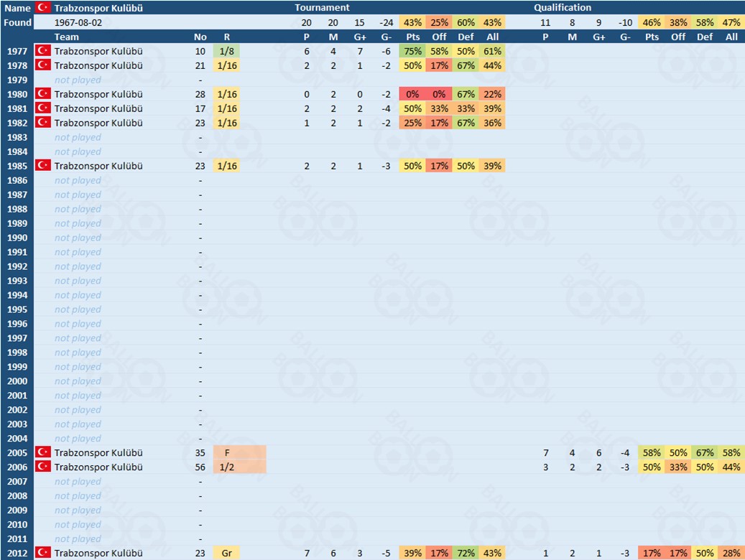Click the 1/8 round cell in 1977

coord(227,51)
